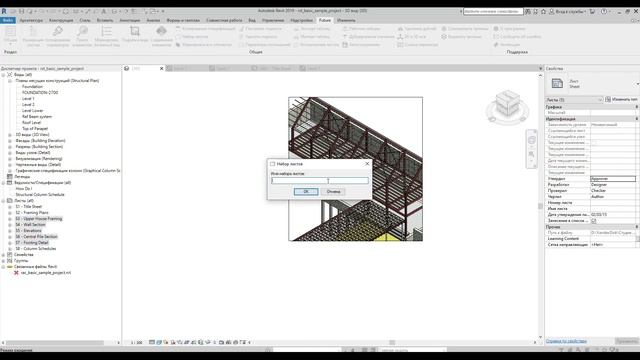Select the Future ribbon tab
The image size is (640, 360).
click(x=325, y=20)
